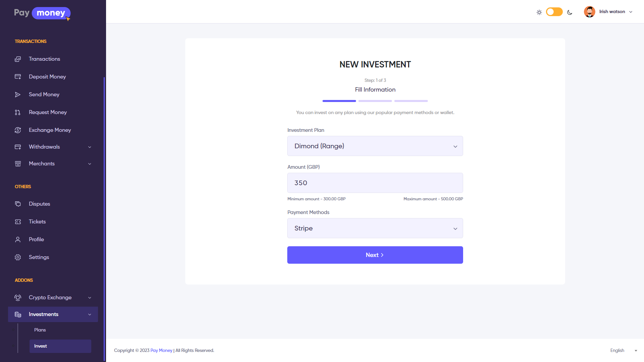
Task: Click the Transactions sidebar icon
Action: coord(18,59)
